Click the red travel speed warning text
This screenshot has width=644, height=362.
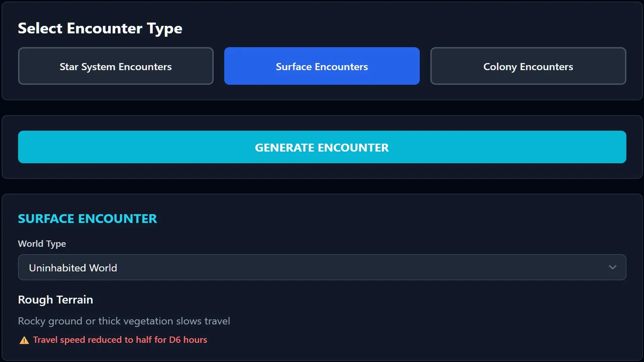point(120,340)
